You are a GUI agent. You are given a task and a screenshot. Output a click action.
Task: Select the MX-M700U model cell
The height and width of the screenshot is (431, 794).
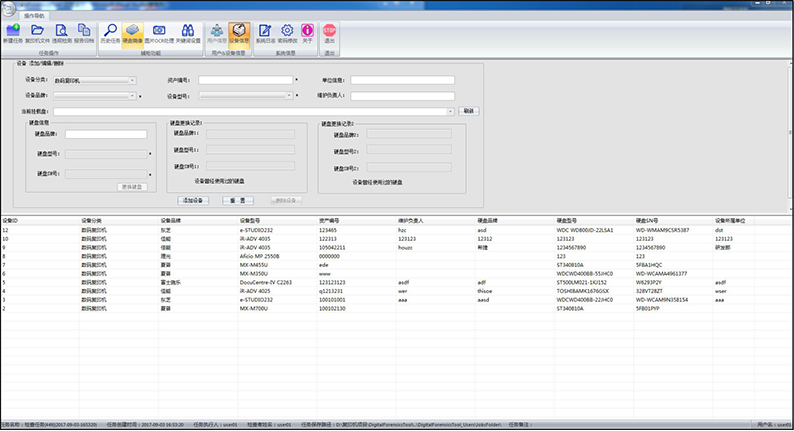coord(254,308)
